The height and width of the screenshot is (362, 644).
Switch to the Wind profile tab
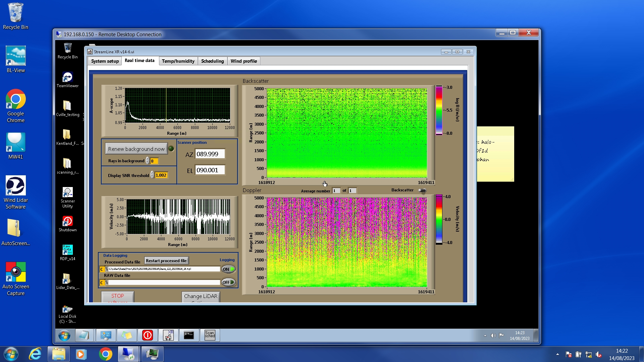[x=244, y=61]
